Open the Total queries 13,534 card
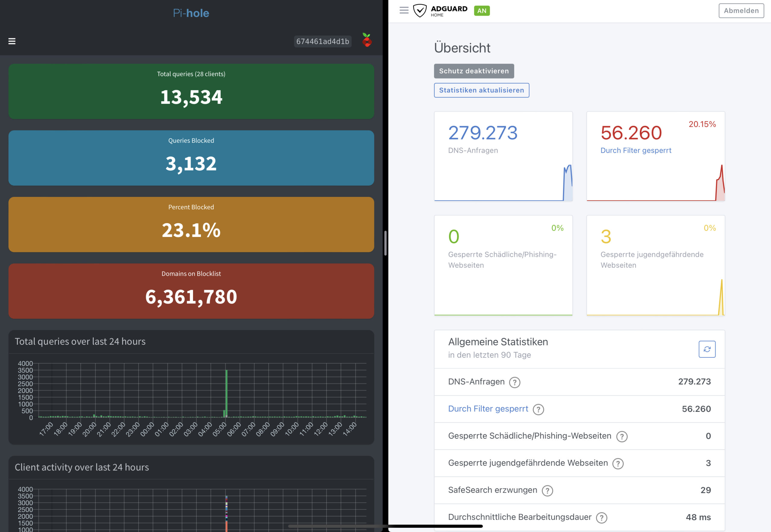 click(x=191, y=91)
